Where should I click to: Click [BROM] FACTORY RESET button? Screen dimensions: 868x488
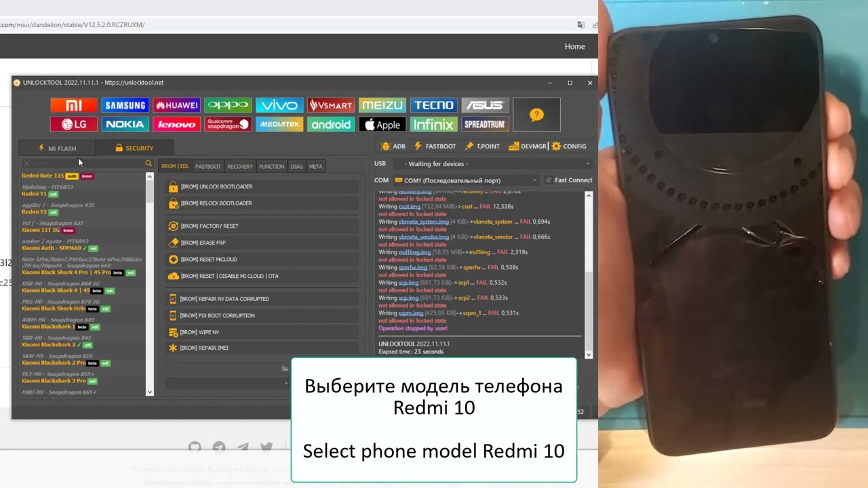click(262, 226)
